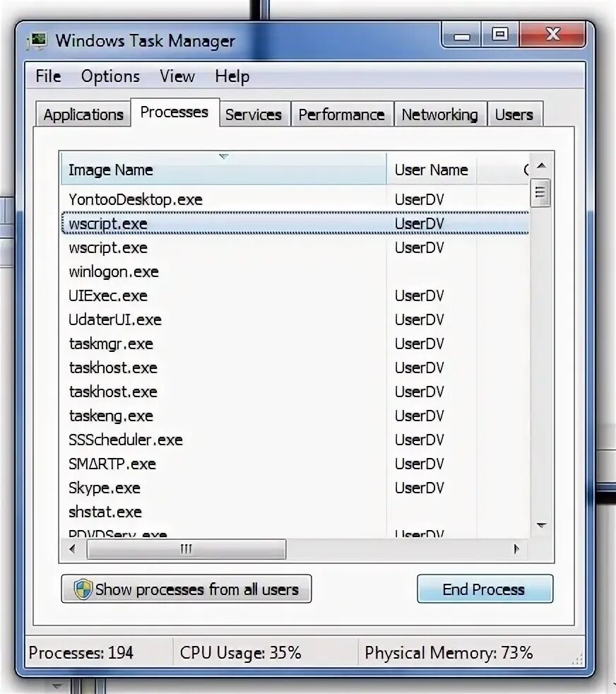The image size is (616, 694).
Task: Switch to the Services tab
Action: click(254, 114)
